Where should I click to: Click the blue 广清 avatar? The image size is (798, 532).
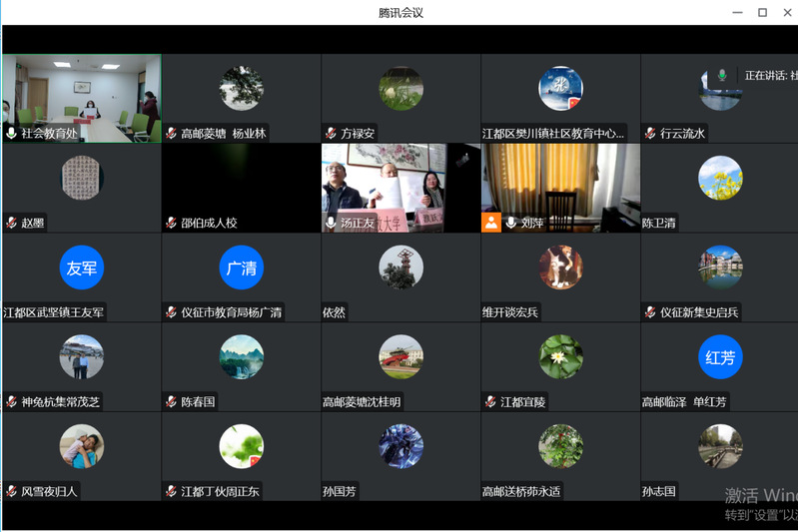[x=241, y=267]
